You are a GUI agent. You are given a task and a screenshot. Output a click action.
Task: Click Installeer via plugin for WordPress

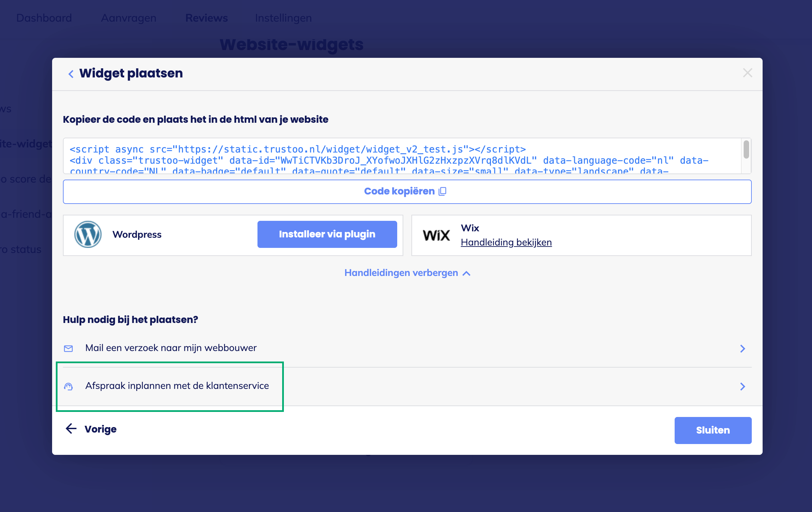coord(327,234)
